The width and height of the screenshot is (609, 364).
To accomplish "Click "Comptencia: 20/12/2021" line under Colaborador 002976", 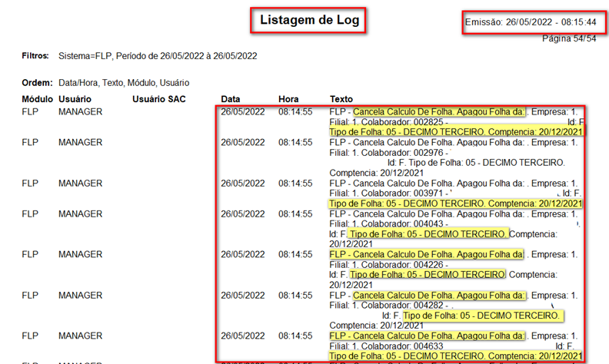I will 376,173.
